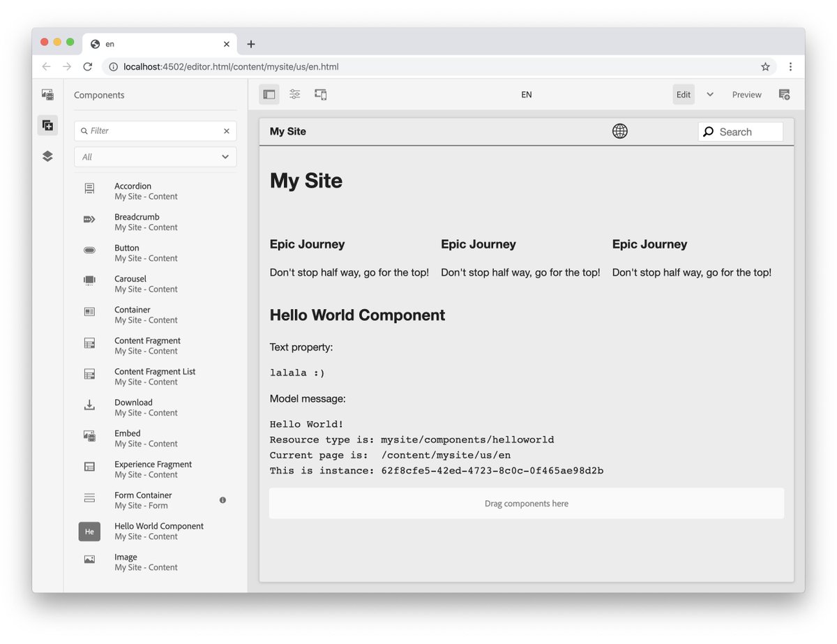Click the Accordion component label
This screenshot has width=837, height=644.
(x=133, y=186)
